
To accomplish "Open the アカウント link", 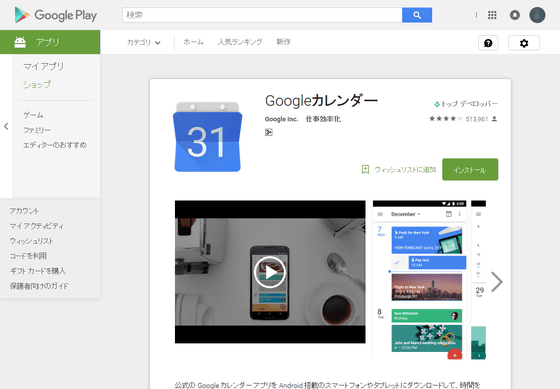I will point(24,211).
